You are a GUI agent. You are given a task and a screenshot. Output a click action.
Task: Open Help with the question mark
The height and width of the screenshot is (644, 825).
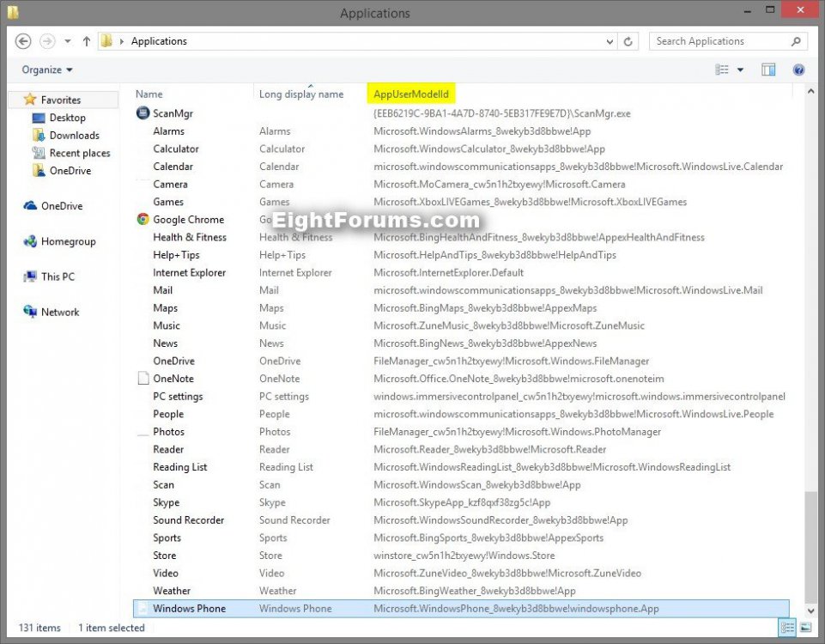(798, 70)
